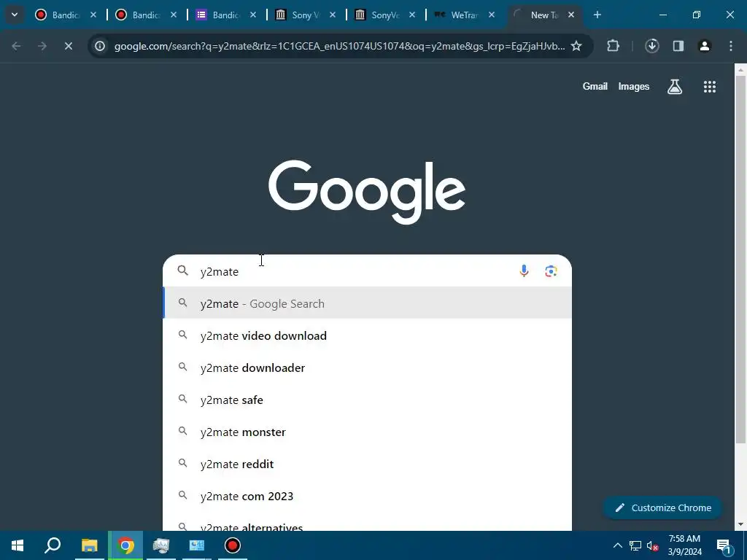Select 'y2mate video download' suggestion
This screenshot has height=560, width=747.
coord(368,335)
